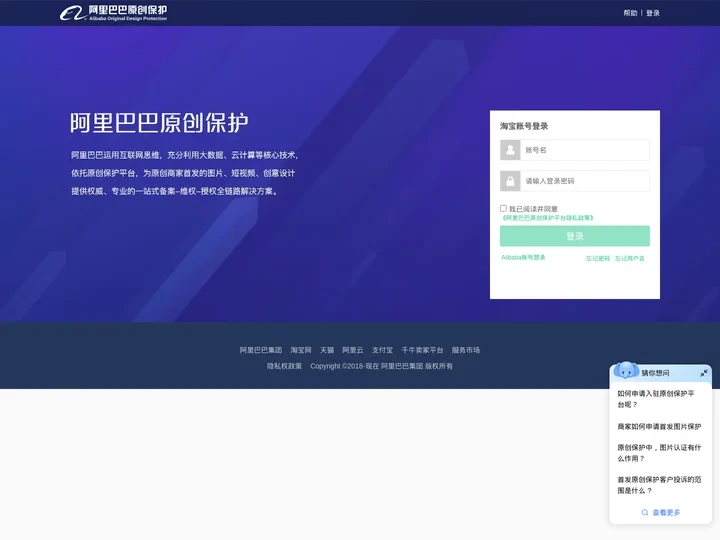Screen dimensions: 720x540
Task: Click the blue elephant assistant mascot icon
Action: (x=626, y=370)
